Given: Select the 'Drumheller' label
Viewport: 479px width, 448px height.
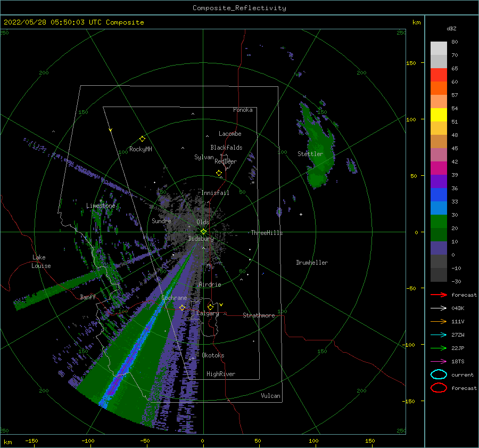Looking at the screenshot, I should [311, 263].
